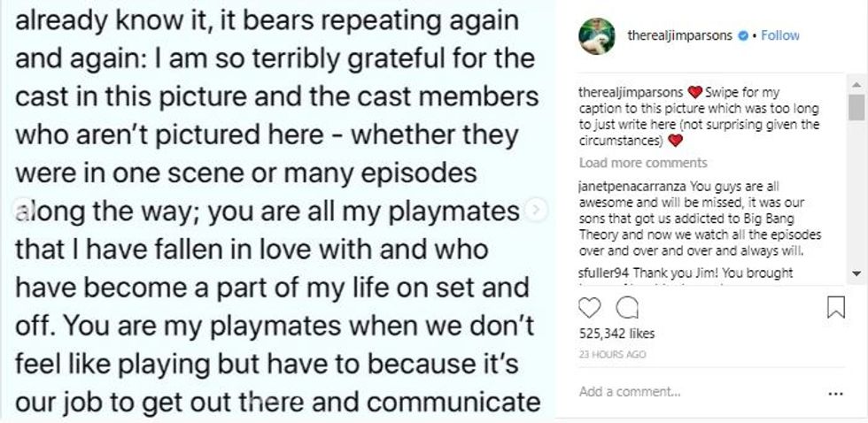Go to the next carousel slide
The height and width of the screenshot is (423, 868).
click(x=535, y=209)
